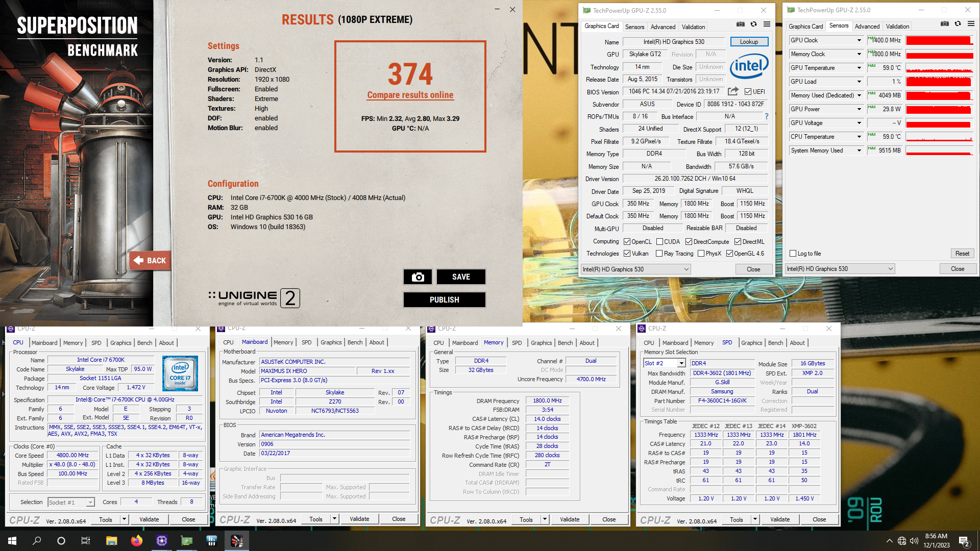
Task: Click the GPU Load red sensor graph
Action: [x=939, y=82]
